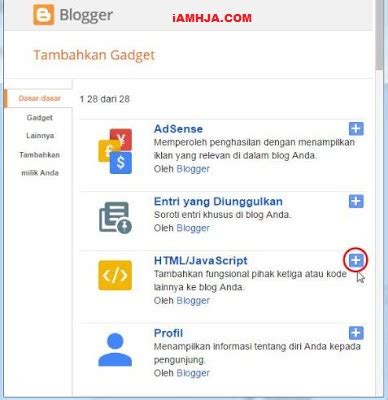Click Blogger link under Profil description
Viewport: 388px width, 400px height.
coord(193,373)
